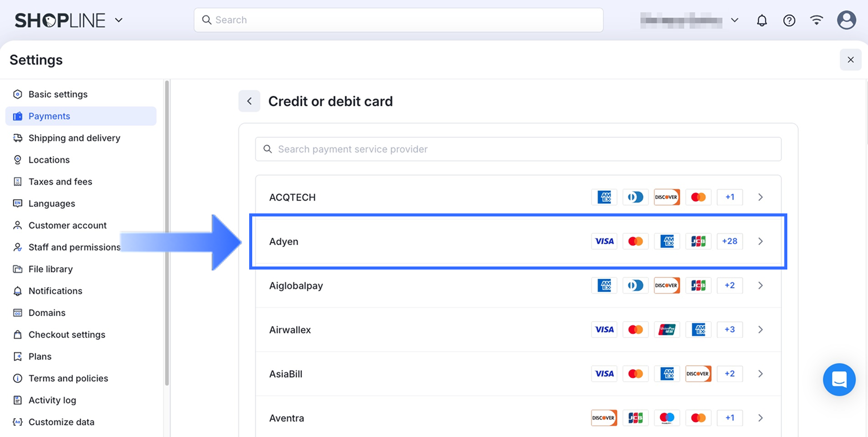Close the Settings panel
This screenshot has height=437, width=868.
pyautogui.click(x=851, y=60)
